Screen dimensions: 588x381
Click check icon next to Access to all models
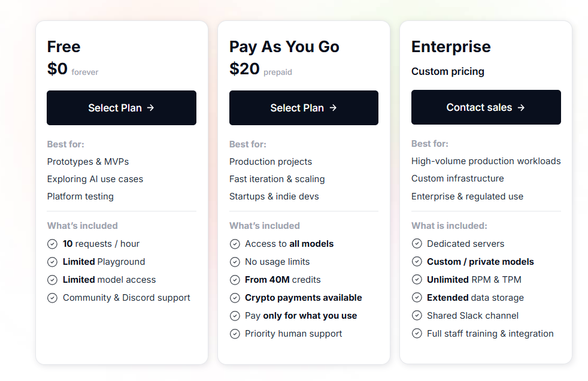tap(235, 244)
